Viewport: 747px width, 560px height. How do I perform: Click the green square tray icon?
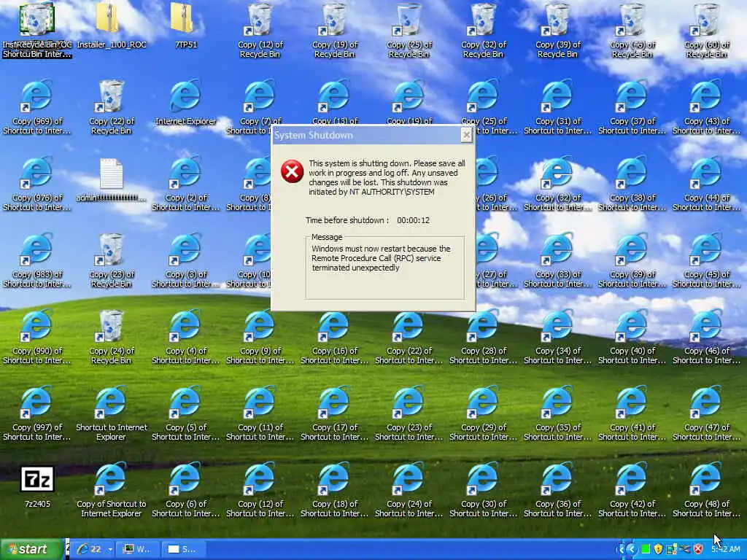[x=646, y=550]
